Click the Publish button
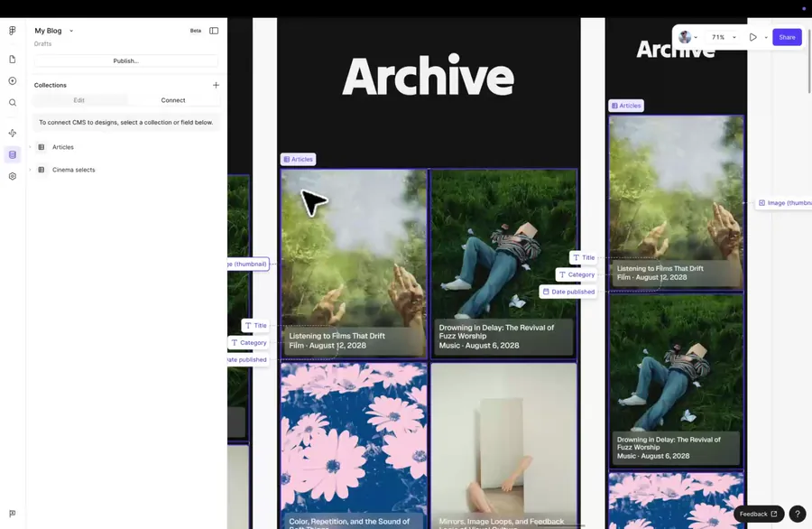The height and width of the screenshot is (529, 812). pyautogui.click(x=126, y=60)
